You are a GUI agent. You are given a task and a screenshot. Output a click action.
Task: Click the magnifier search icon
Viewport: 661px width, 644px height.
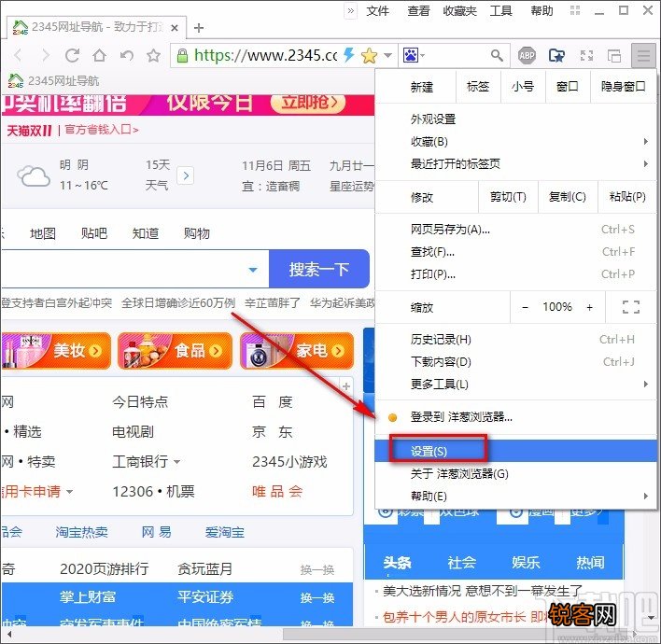click(497, 55)
